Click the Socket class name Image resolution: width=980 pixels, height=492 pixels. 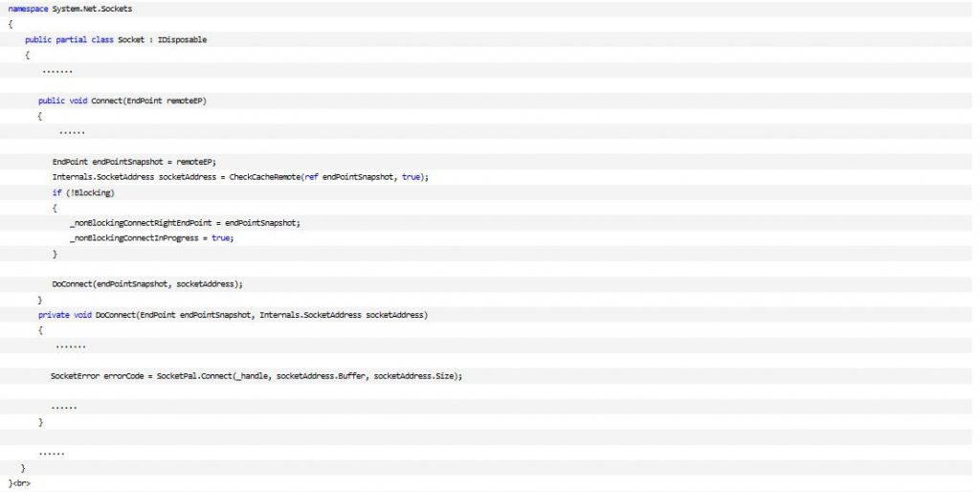coord(131,39)
